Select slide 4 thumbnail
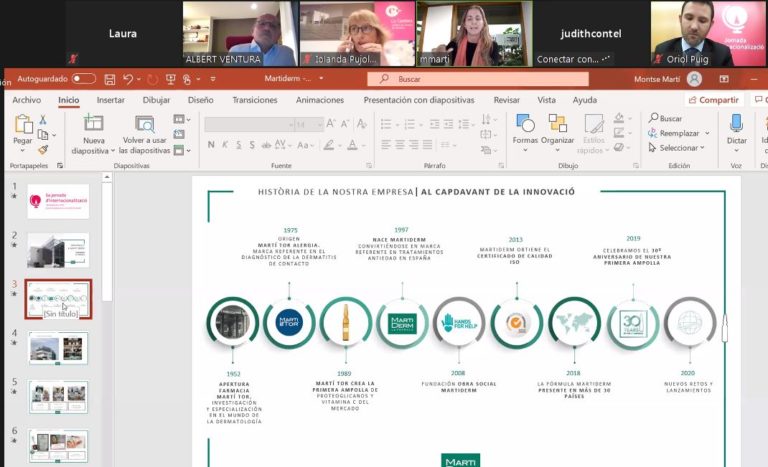 click(x=58, y=348)
